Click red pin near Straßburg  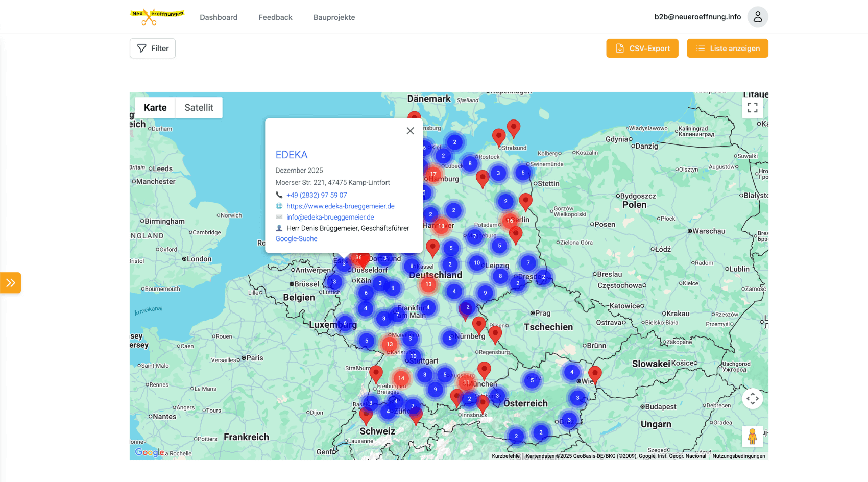coord(376,374)
